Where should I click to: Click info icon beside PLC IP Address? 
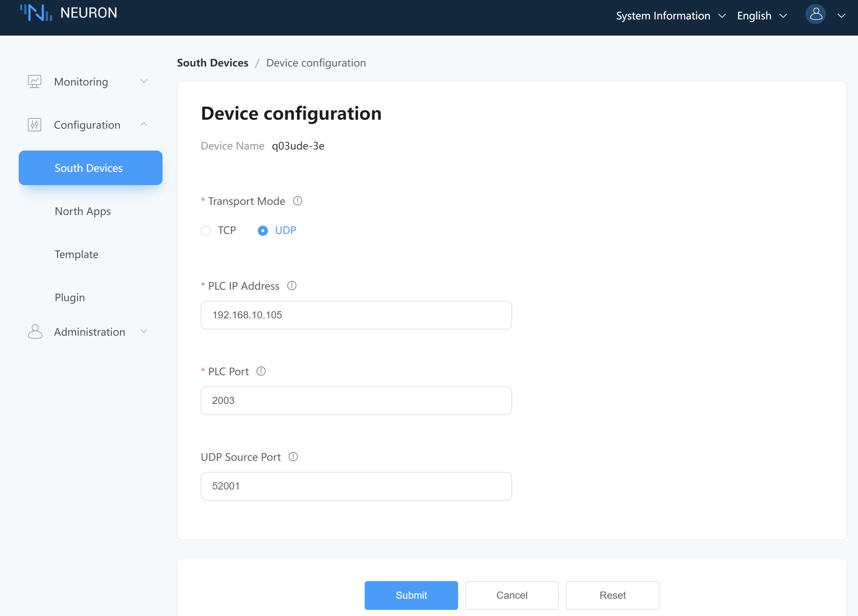click(292, 285)
